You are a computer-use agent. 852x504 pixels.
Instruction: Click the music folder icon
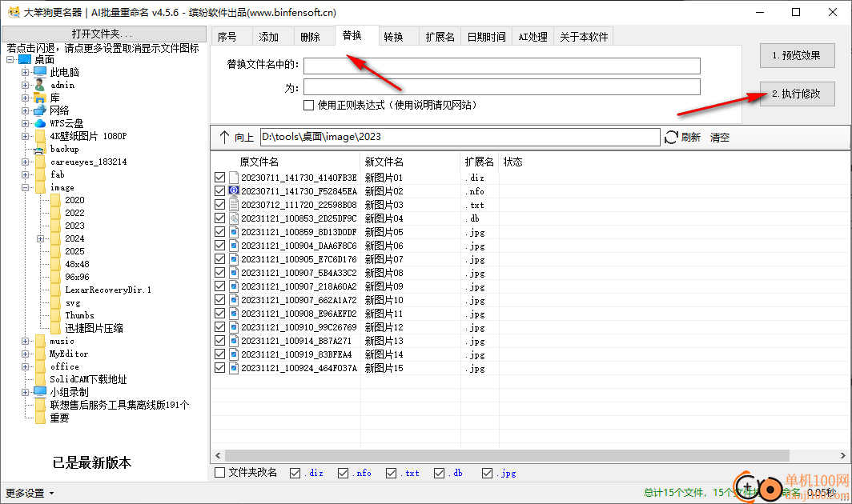40,341
